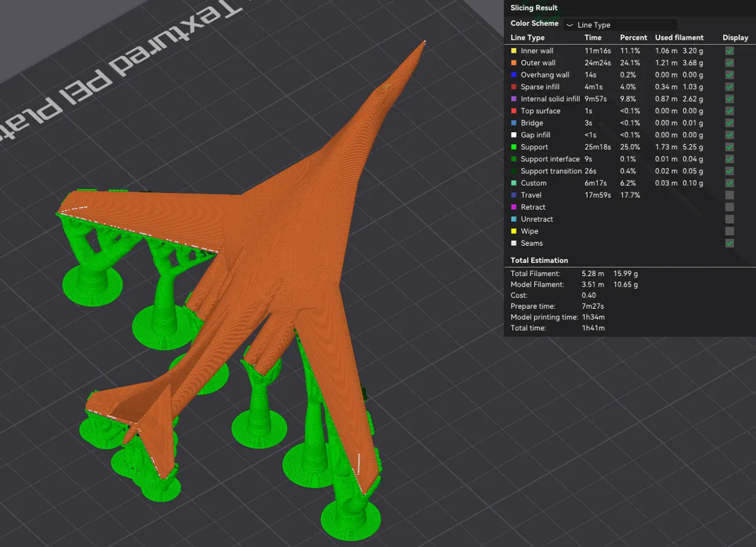The height and width of the screenshot is (547, 756).
Task: Click the Bridge color swatch
Action: click(x=513, y=123)
